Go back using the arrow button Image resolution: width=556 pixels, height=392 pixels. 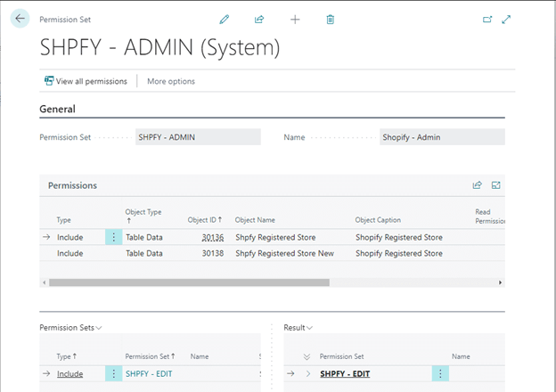point(20,19)
